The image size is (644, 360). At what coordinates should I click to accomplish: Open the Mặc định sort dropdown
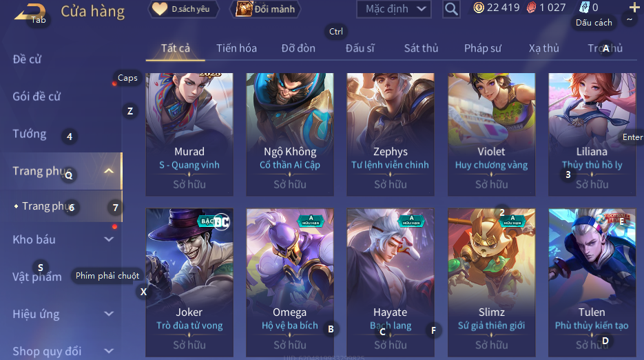tap(394, 9)
